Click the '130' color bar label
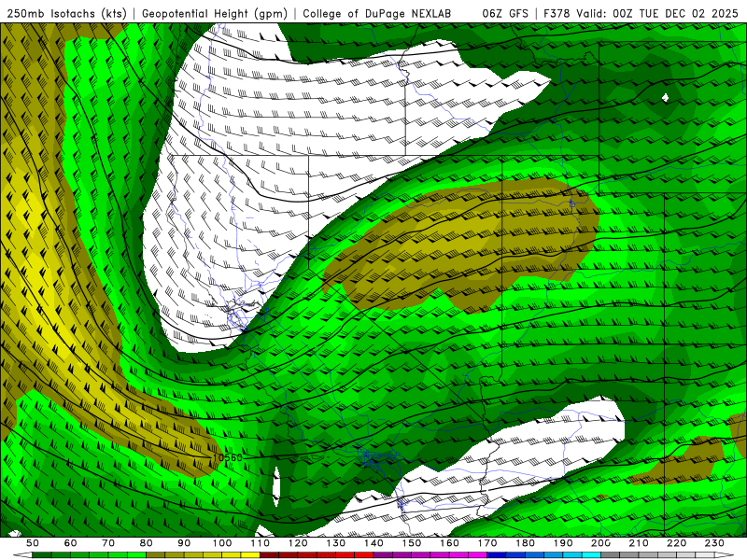This screenshot has height=560, width=747. point(336,543)
